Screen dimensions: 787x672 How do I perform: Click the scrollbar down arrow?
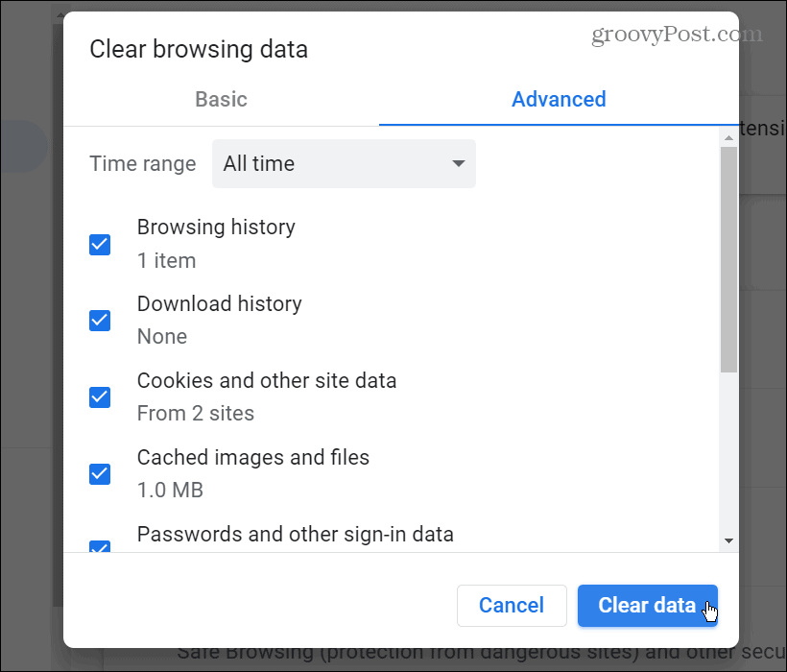(x=727, y=540)
